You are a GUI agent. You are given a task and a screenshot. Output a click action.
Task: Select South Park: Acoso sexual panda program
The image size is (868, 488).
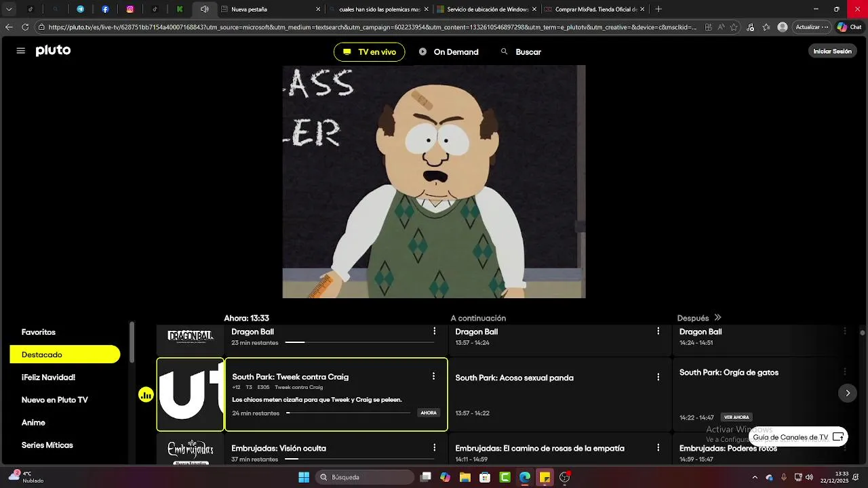click(560, 394)
